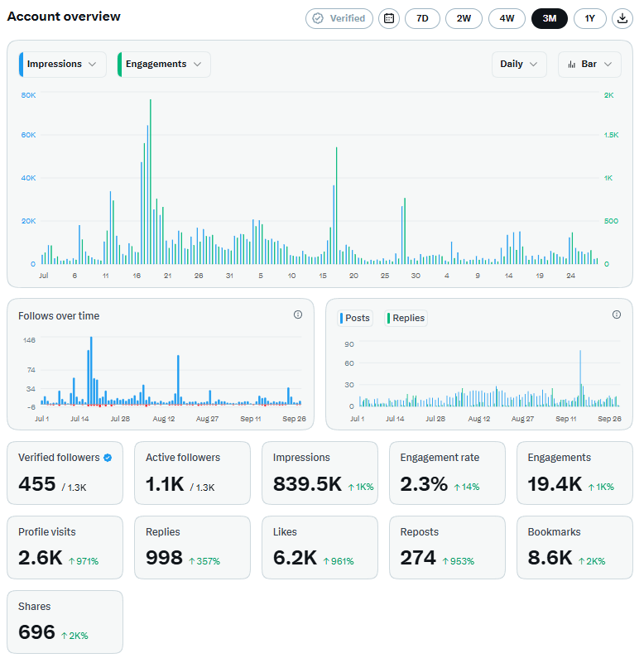Click the Aug 12 label in Posts chart
This screenshot has width=644, height=658.
click(x=479, y=419)
